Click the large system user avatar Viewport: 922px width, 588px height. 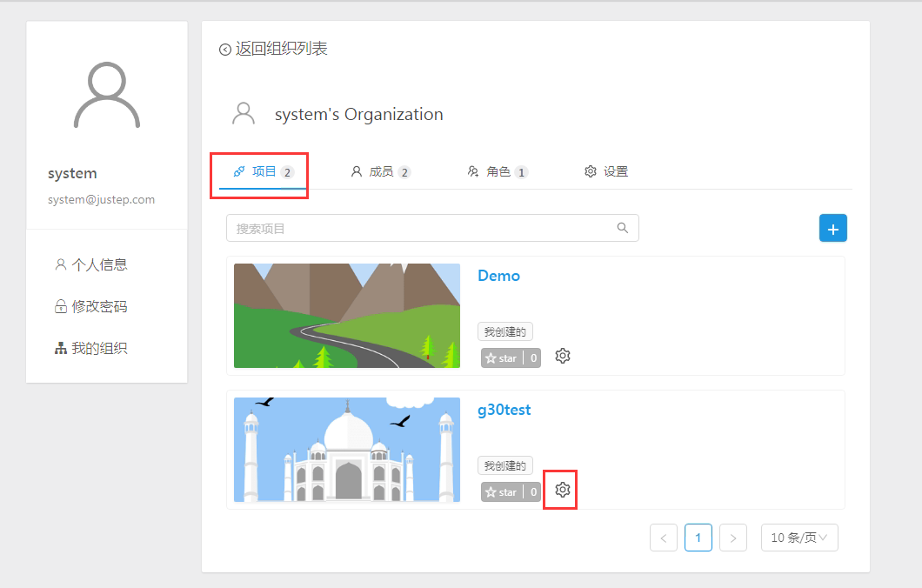pos(107,95)
